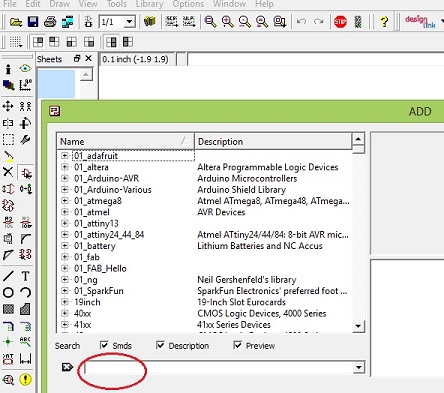Viewport: 444px width, 393px height.
Task: Open the Tools menu
Action: (117, 4)
